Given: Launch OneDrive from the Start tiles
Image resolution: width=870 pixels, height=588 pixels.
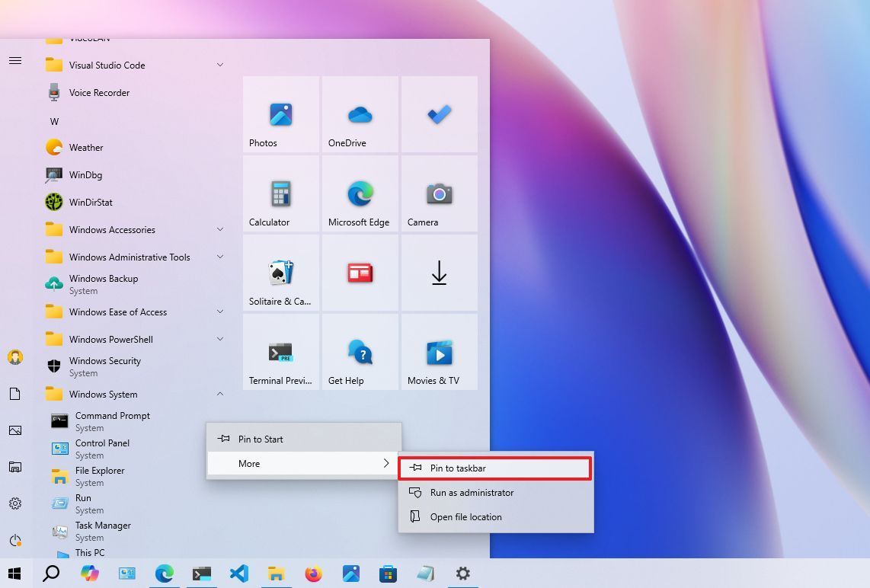Looking at the screenshot, I should [360, 114].
